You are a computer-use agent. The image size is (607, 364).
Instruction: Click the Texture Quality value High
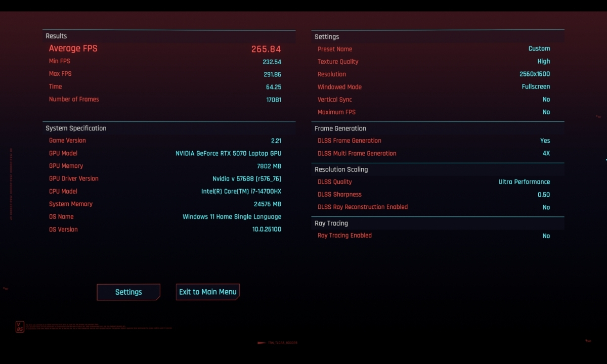[544, 61]
